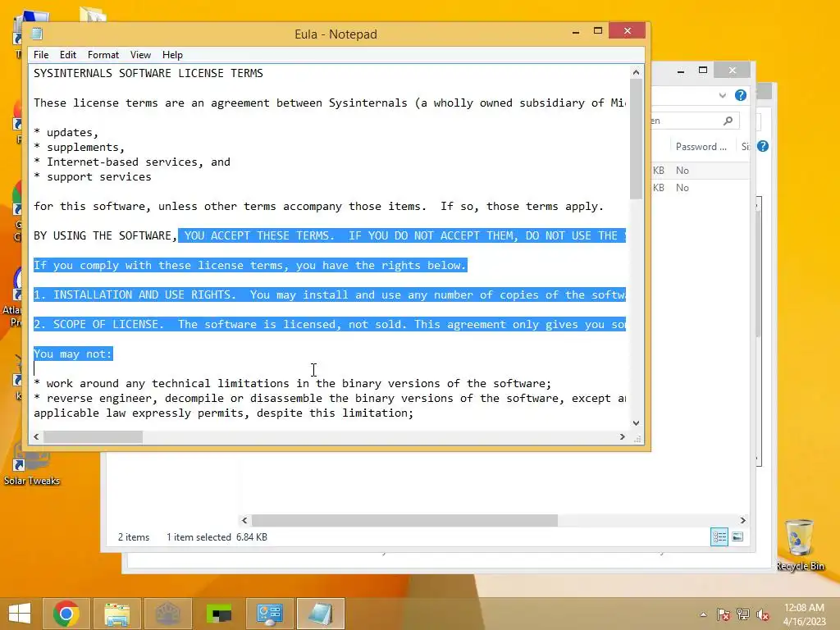Click the Notepad horizontal scrollbar left arrow

point(36,436)
